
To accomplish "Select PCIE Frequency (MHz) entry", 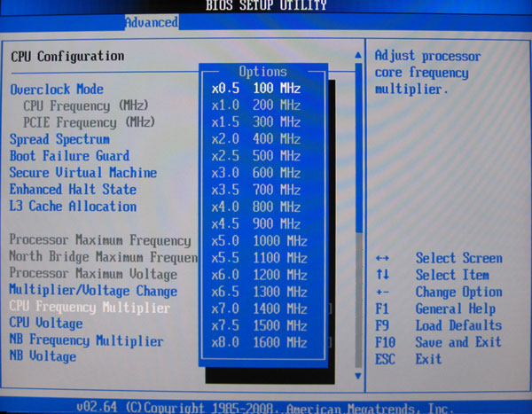I will click(x=89, y=122).
